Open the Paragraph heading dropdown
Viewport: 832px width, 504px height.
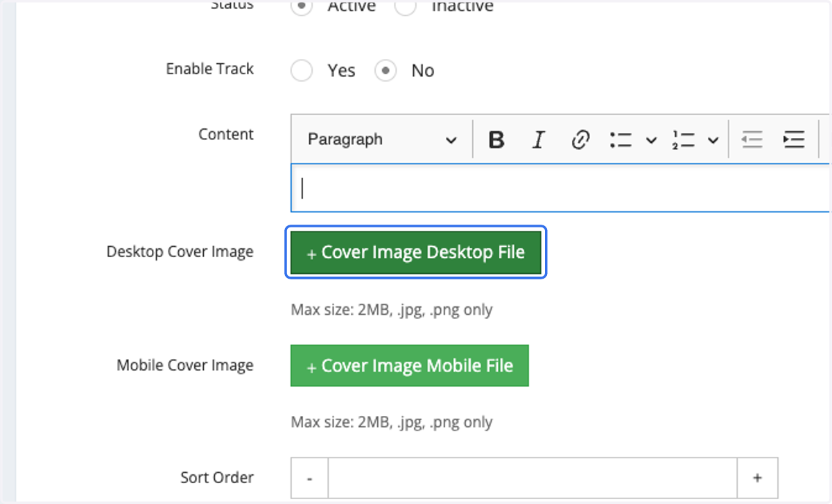click(381, 139)
